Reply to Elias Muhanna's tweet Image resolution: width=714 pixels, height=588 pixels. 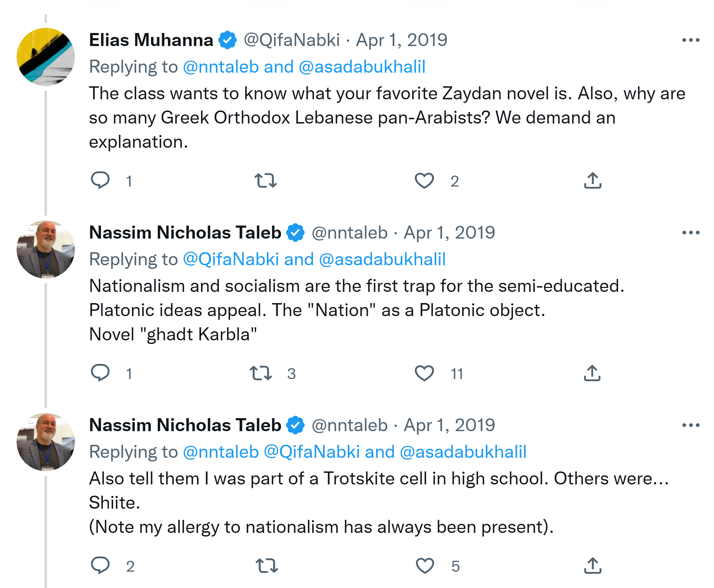tap(100, 180)
